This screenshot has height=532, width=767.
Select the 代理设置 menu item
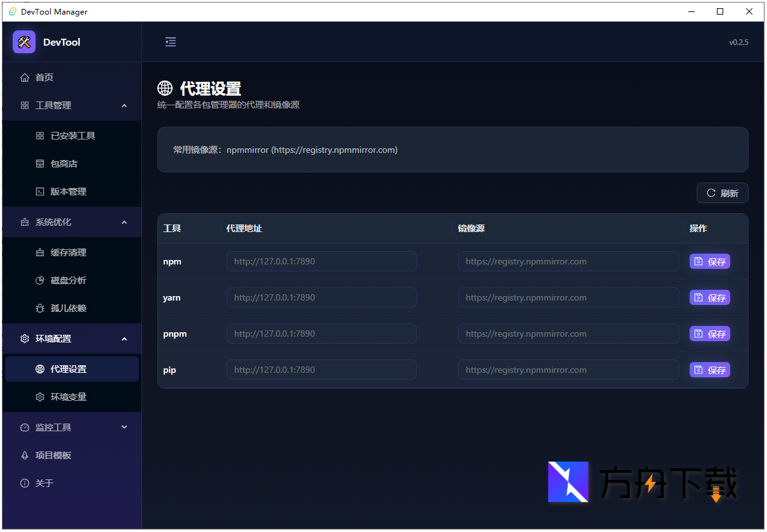pos(71,368)
